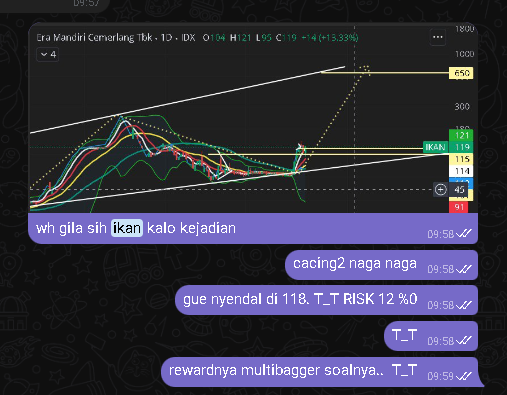
Task: Click the standalone 'T_T' message bubble
Action: coord(431,336)
